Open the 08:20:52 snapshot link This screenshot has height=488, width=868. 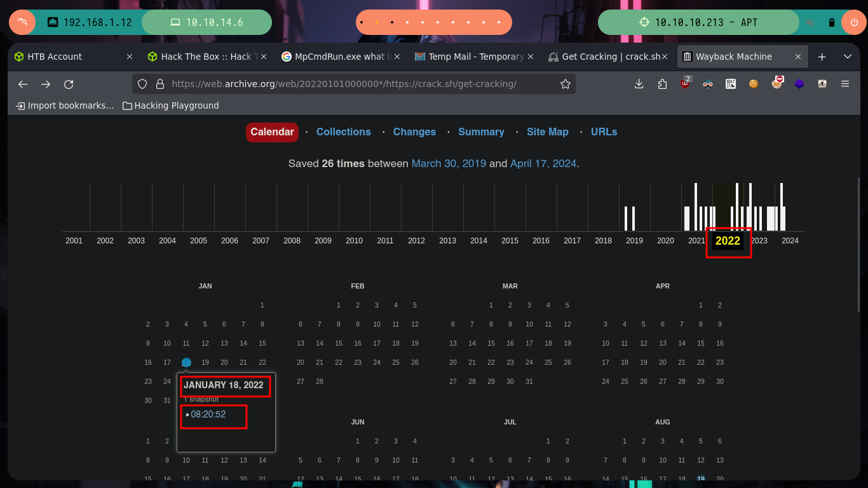(208, 414)
